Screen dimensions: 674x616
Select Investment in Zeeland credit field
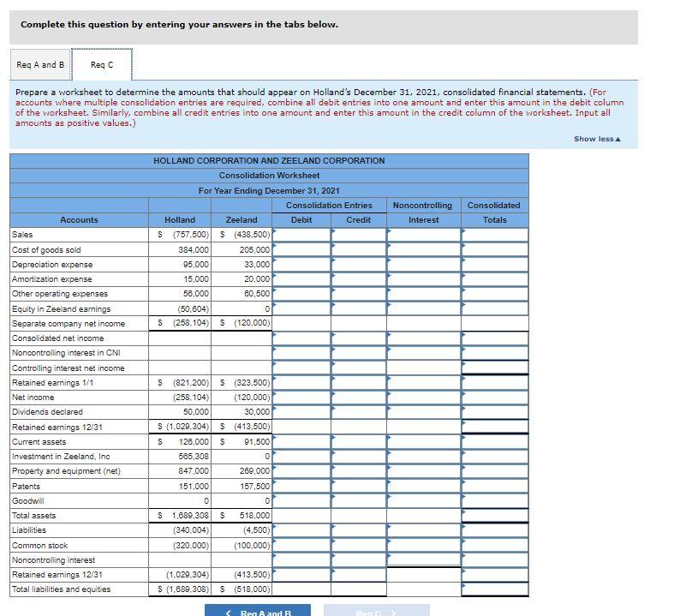click(x=359, y=457)
